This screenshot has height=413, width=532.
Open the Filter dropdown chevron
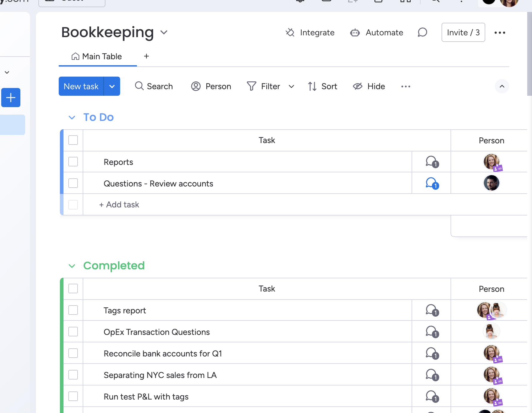coord(291,86)
